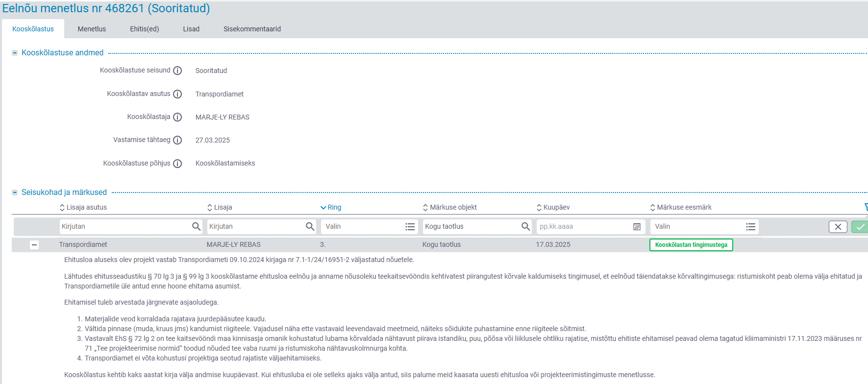This screenshot has width=868, height=384.
Task: Select Kooskõlastaja value MARJE-LY REBAS
Action: (222, 117)
